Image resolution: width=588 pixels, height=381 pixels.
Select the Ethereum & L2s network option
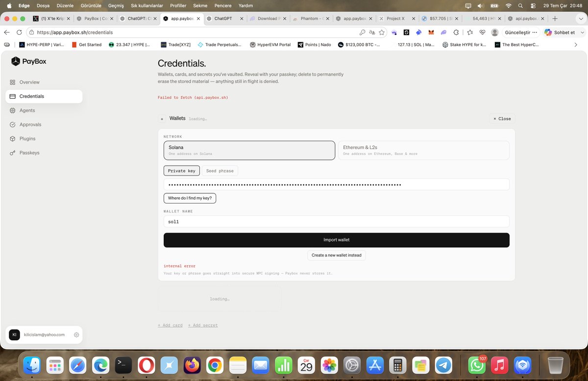[x=424, y=151]
